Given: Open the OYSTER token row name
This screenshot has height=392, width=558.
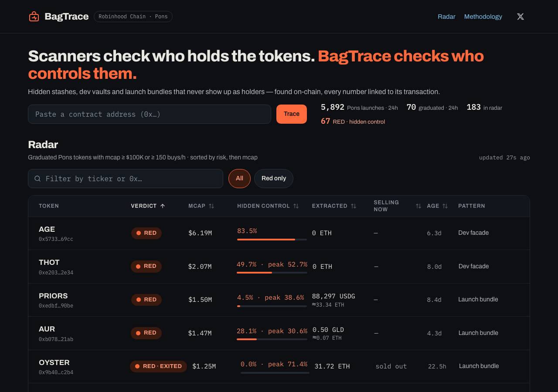Looking at the screenshot, I should (54, 362).
